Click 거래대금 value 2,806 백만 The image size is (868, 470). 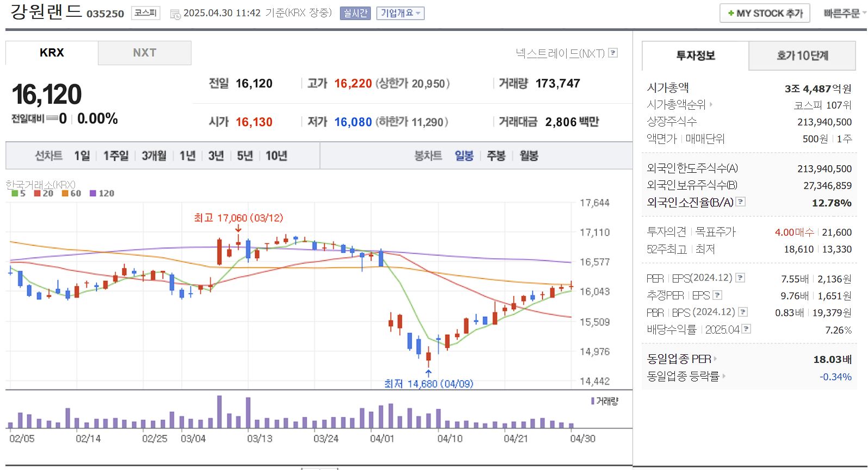(x=572, y=122)
